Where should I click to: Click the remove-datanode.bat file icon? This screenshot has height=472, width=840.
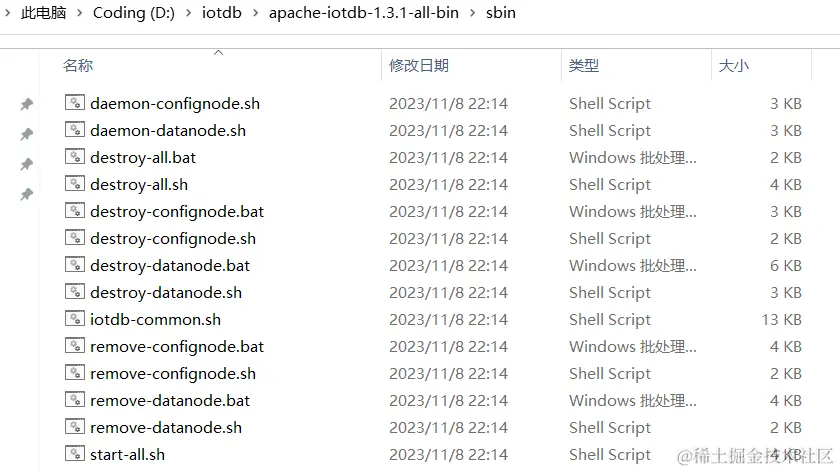tap(75, 399)
